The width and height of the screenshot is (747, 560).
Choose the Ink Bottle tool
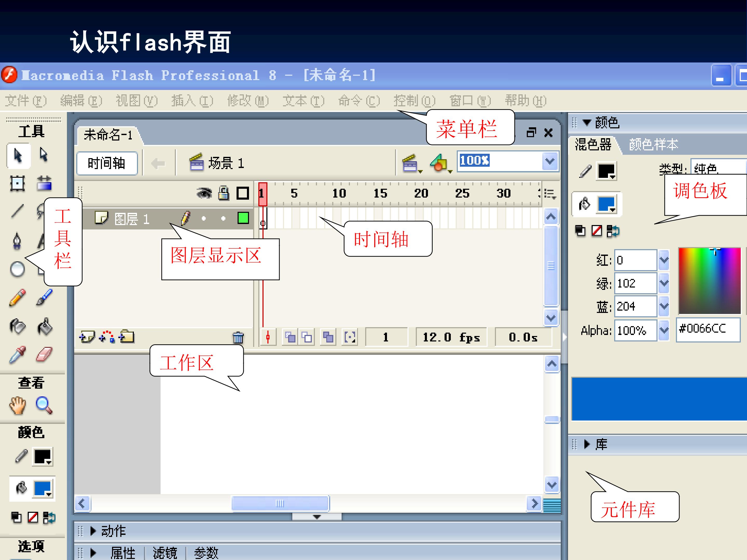tap(17, 326)
